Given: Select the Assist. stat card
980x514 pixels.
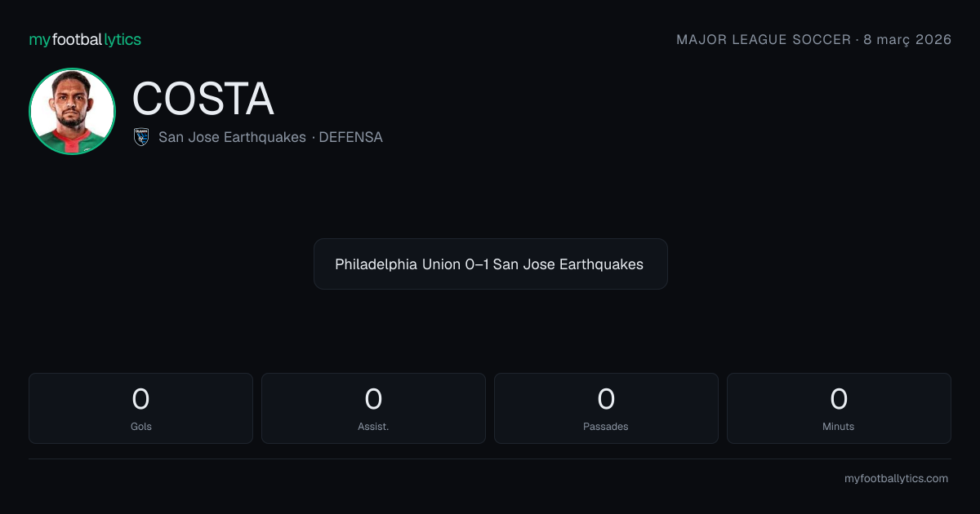Looking at the screenshot, I should (x=373, y=408).
